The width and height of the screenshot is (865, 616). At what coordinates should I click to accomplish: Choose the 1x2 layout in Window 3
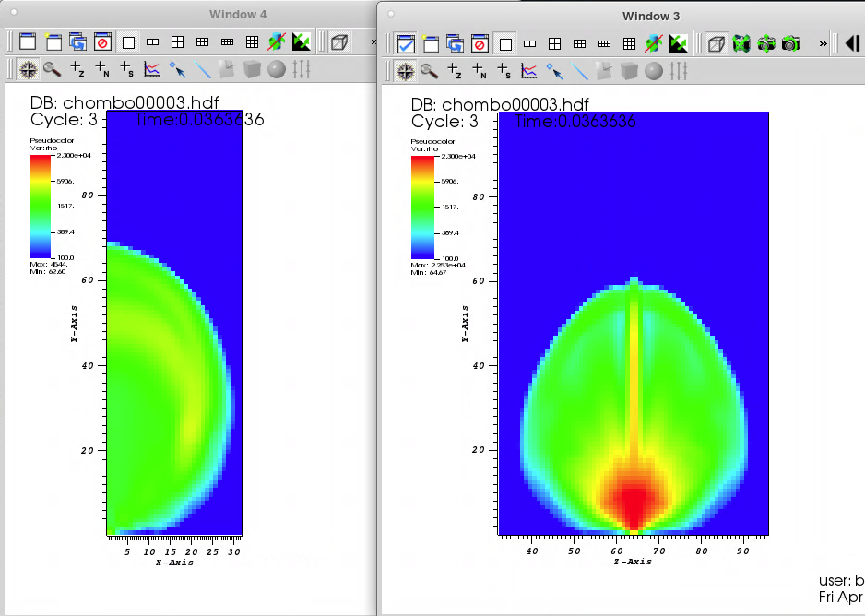tap(529, 43)
